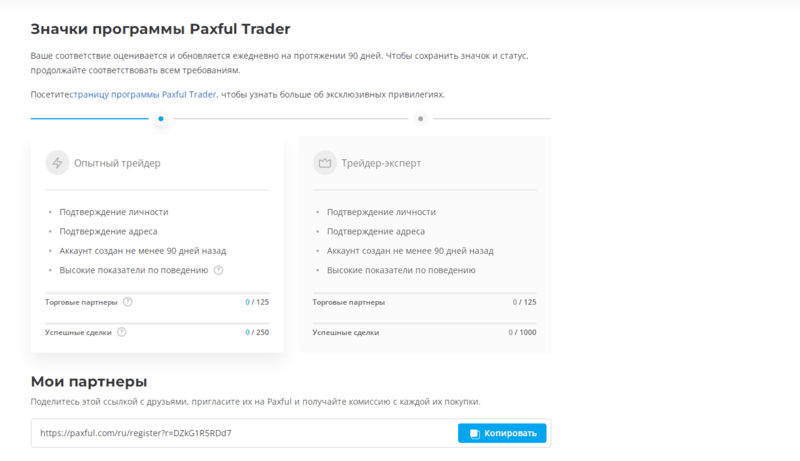Open help icon beside Торговые партнеры label
This screenshot has height=461, width=800.
point(128,302)
